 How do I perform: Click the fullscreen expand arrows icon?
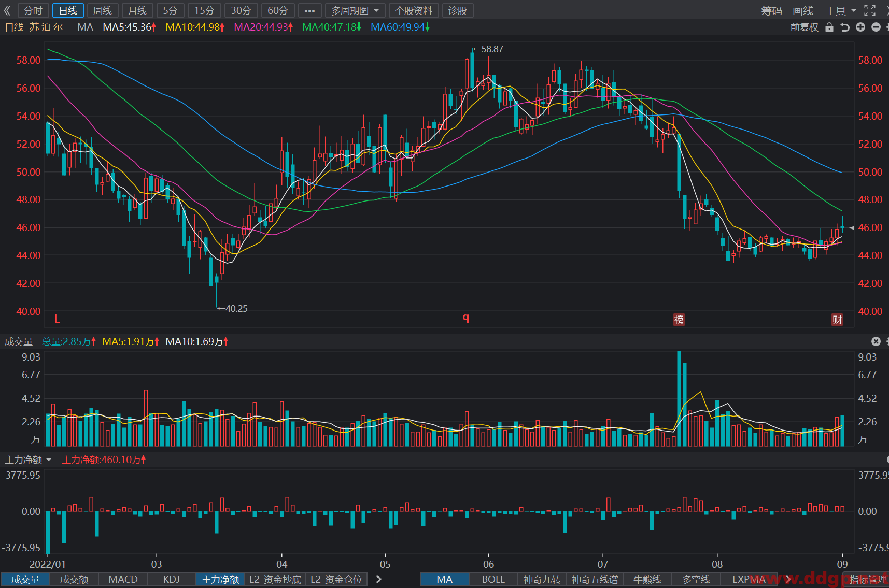point(870,10)
